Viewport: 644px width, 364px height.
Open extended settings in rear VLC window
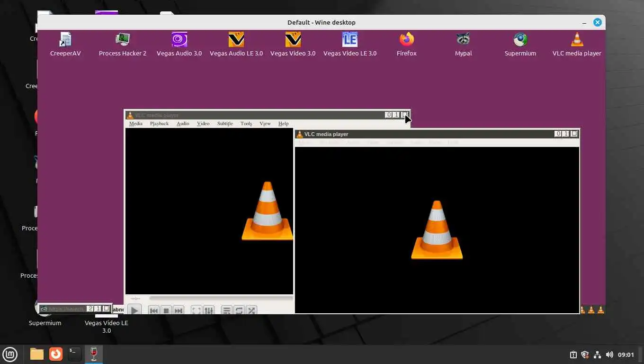(209, 310)
